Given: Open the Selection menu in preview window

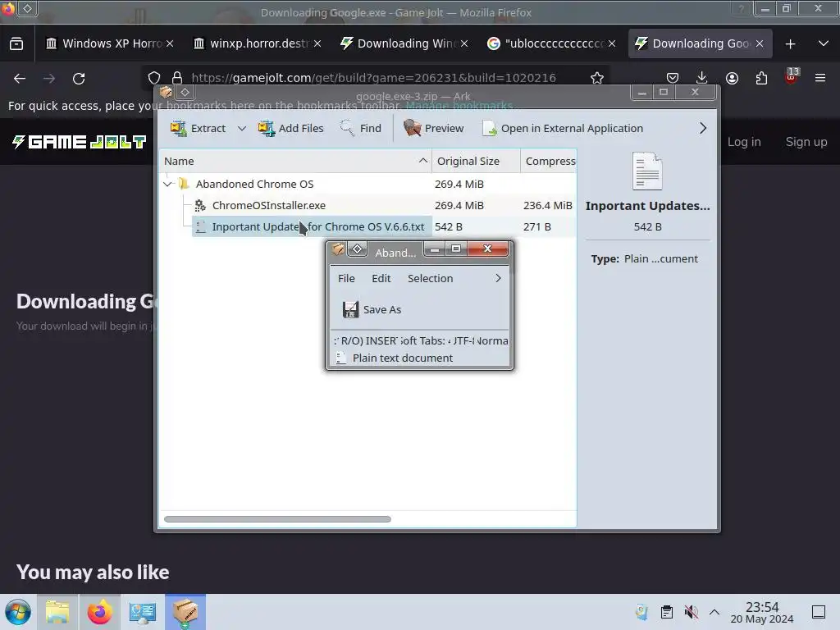Looking at the screenshot, I should [x=430, y=279].
